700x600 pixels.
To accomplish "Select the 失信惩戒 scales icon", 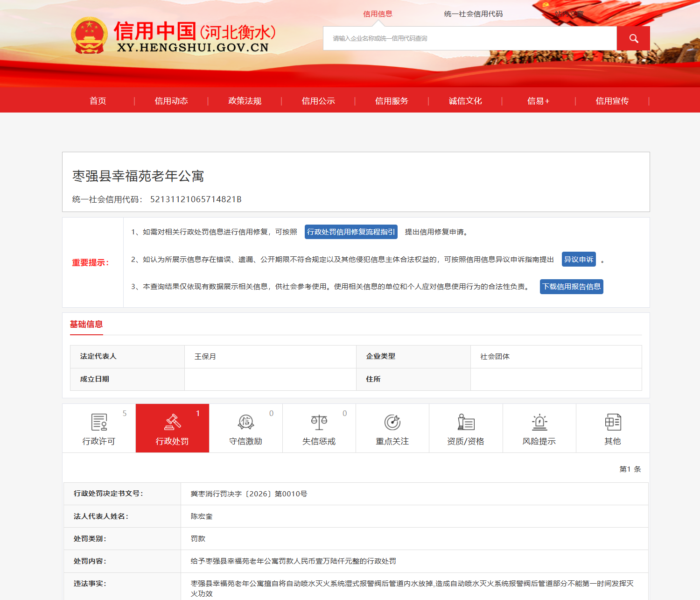I will [x=319, y=422].
